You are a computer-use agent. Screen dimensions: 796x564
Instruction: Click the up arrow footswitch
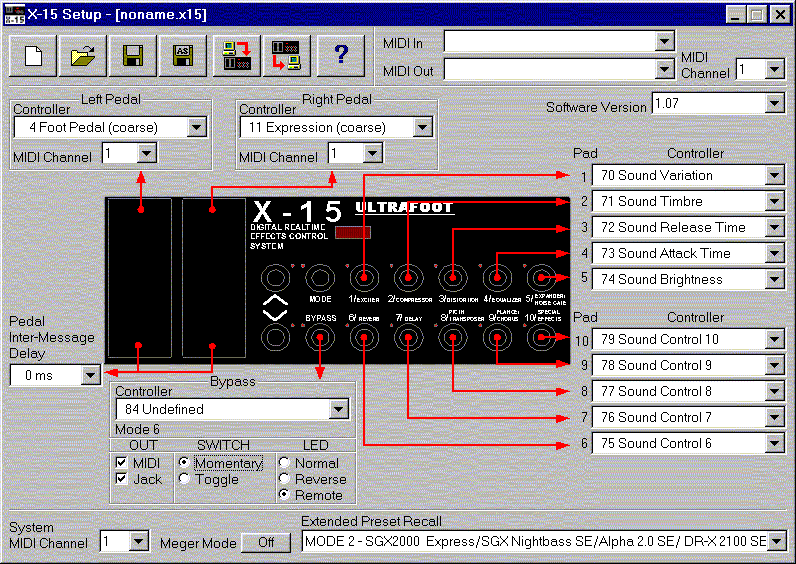(275, 278)
